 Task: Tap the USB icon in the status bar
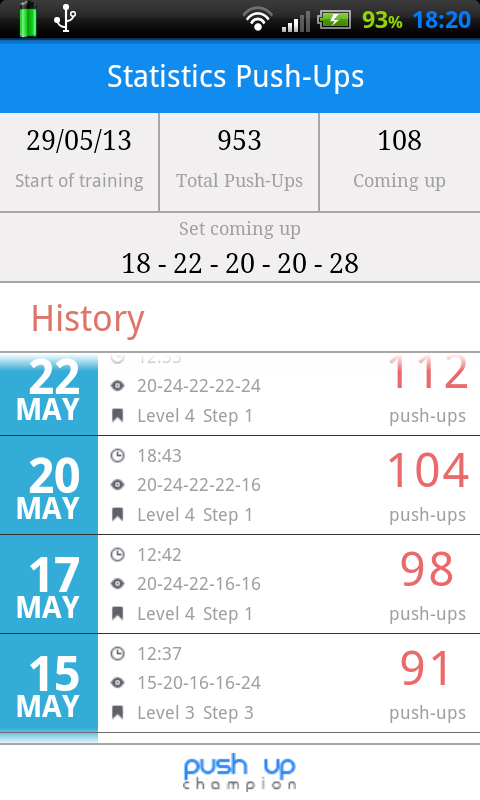tap(65, 19)
